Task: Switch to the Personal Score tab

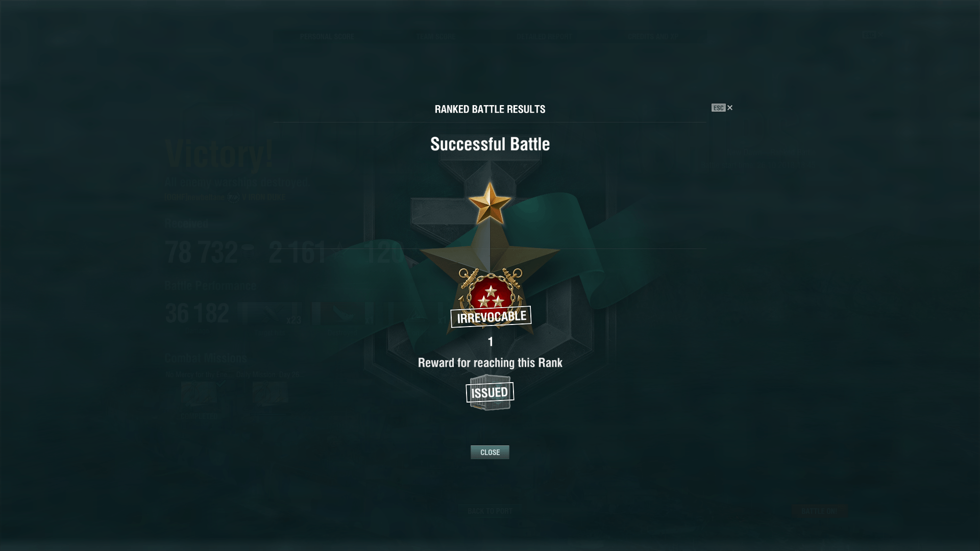Action: coord(327,37)
